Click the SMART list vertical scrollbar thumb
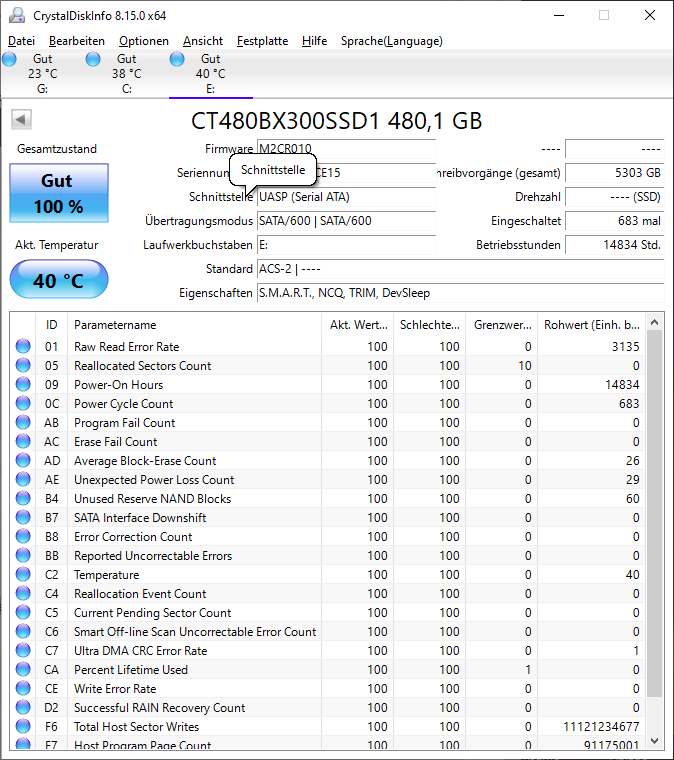674x760 pixels. tap(655, 514)
